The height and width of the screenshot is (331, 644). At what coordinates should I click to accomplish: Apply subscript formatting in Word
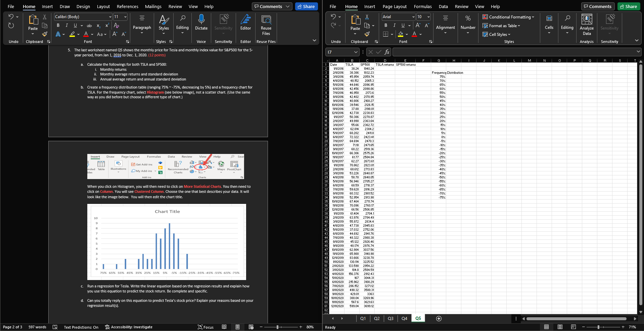coord(98,25)
